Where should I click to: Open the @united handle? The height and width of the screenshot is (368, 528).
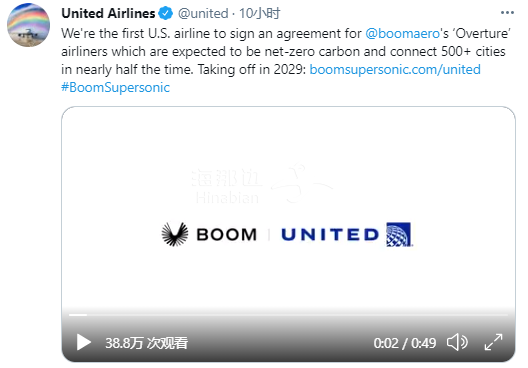(203, 13)
